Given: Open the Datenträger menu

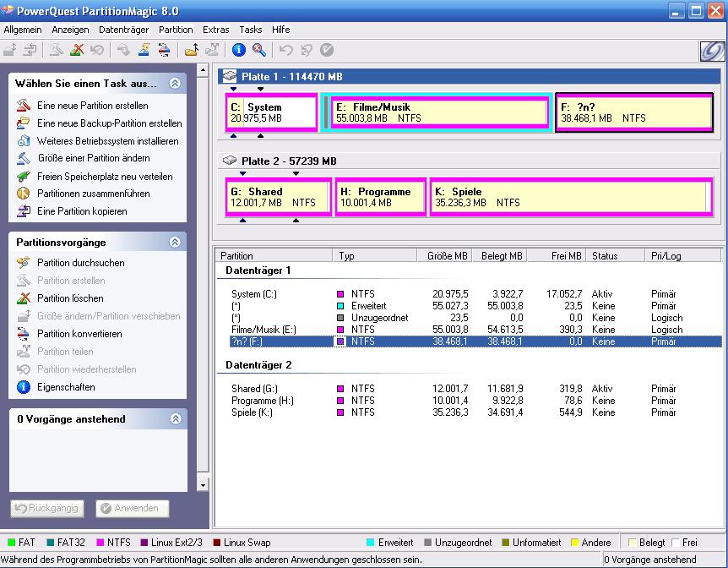Looking at the screenshot, I should pos(123,30).
